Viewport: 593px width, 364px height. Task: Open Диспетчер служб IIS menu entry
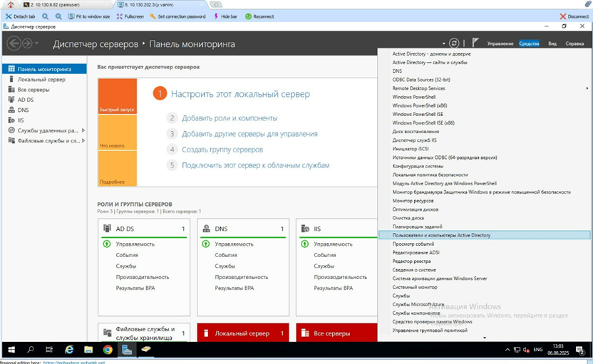click(x=414, y=140)
